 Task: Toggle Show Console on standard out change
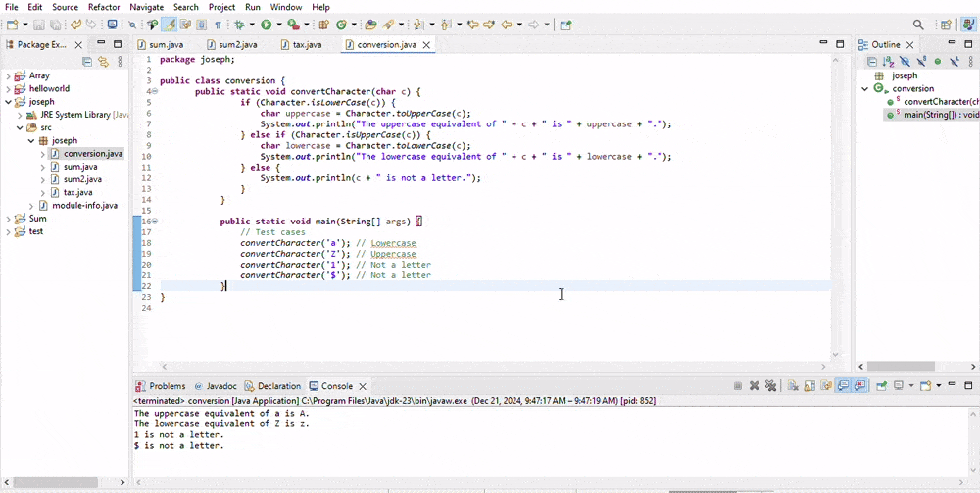coord(843,385)
